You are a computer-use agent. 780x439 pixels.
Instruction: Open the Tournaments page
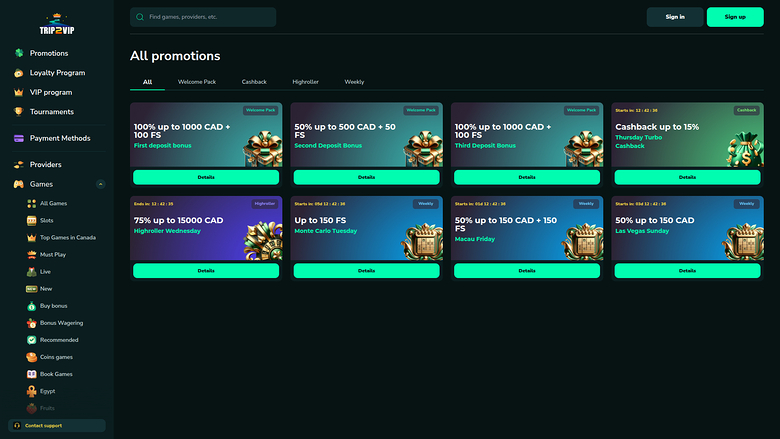[52, 112]
